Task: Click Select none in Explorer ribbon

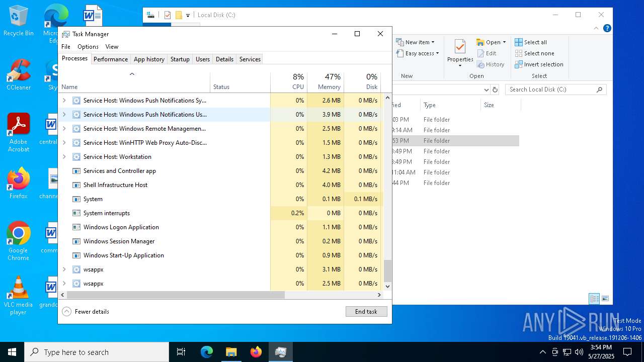Action: click(534, 53)
